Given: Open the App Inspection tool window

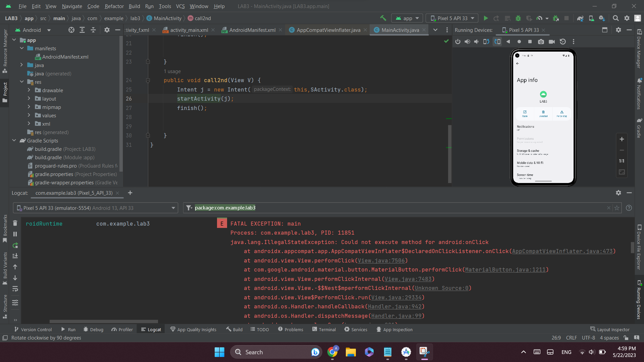Looking at the screenshot, I should click(394, 329).
